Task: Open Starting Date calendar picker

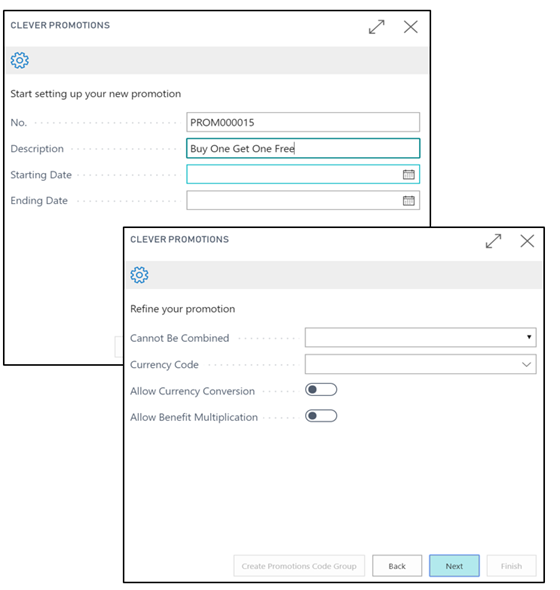Action: (x=408, y=174)
